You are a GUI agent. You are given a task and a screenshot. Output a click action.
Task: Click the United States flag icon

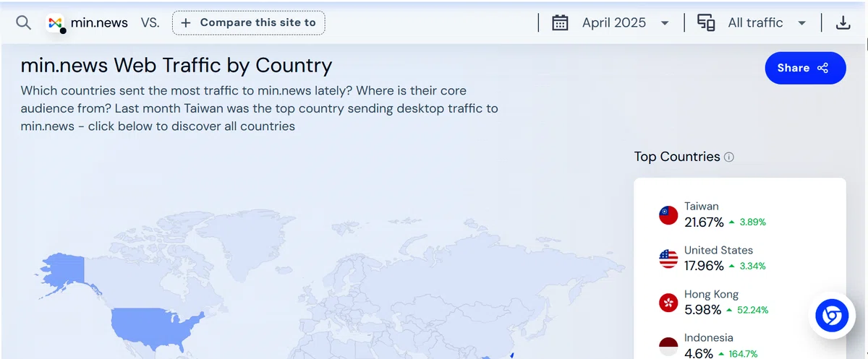pyautogui.click(x=668, y=259)
